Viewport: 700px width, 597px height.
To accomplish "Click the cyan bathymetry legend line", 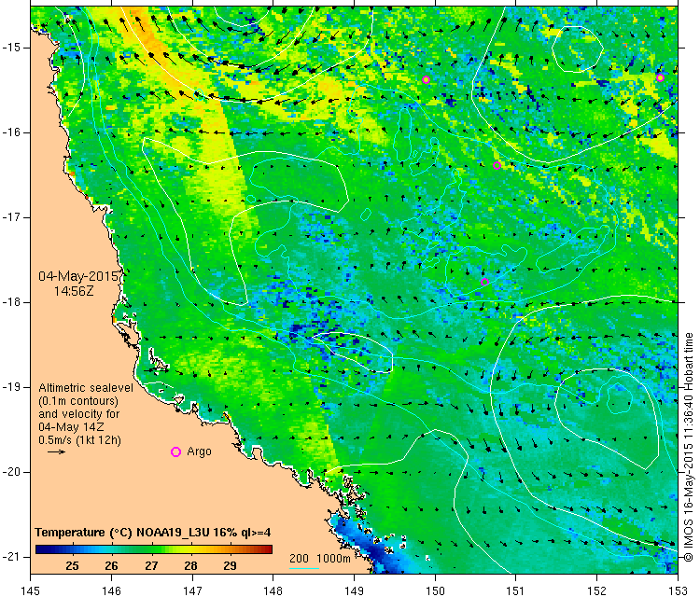I will click(304, 568).
